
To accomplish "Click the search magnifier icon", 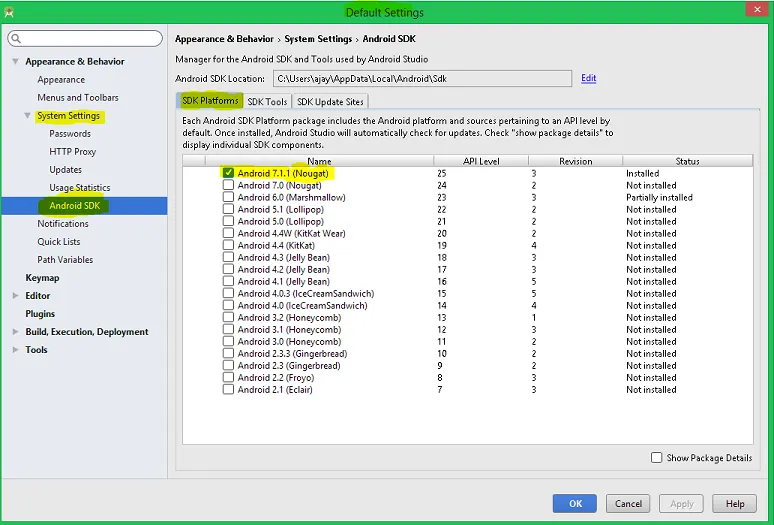I will tap(16, 38).
